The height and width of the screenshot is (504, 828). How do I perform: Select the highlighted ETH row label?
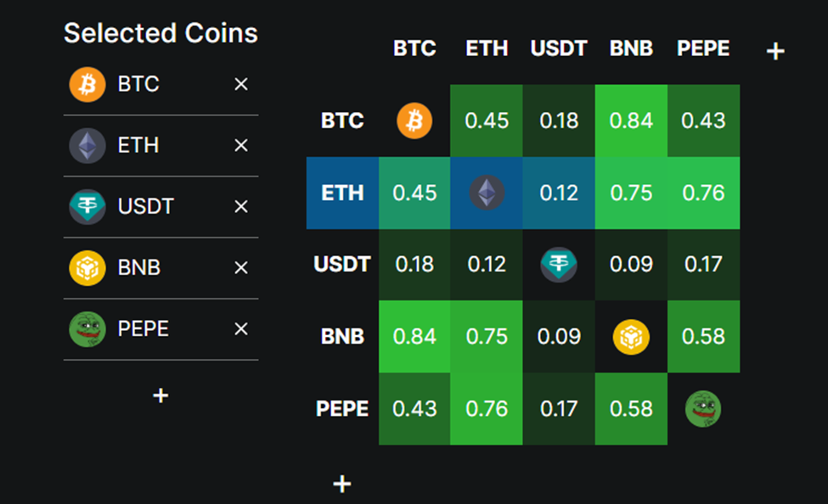[342, 193]
